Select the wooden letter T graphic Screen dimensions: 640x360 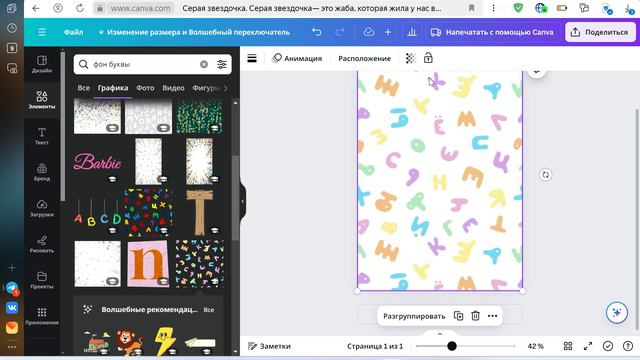coord(200,212)
